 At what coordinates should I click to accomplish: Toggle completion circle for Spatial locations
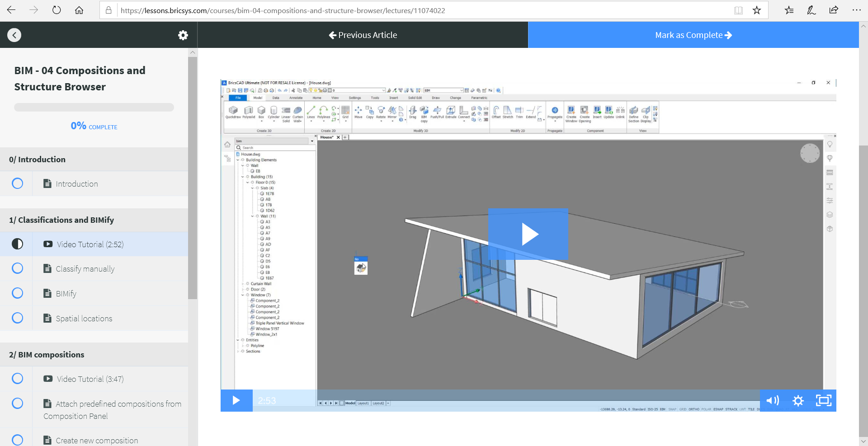[x=17, y=318]
